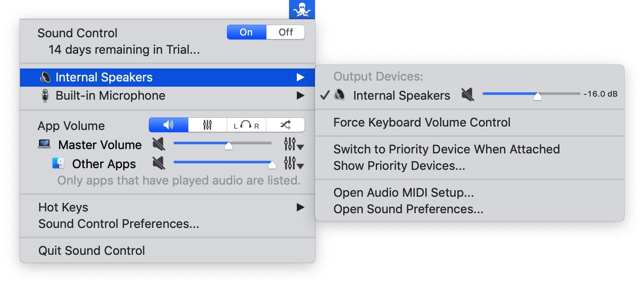The width and height of the screenshot is (644, 286).
Task: Select the volume tab in App Volume
Action: coord(168,125)
